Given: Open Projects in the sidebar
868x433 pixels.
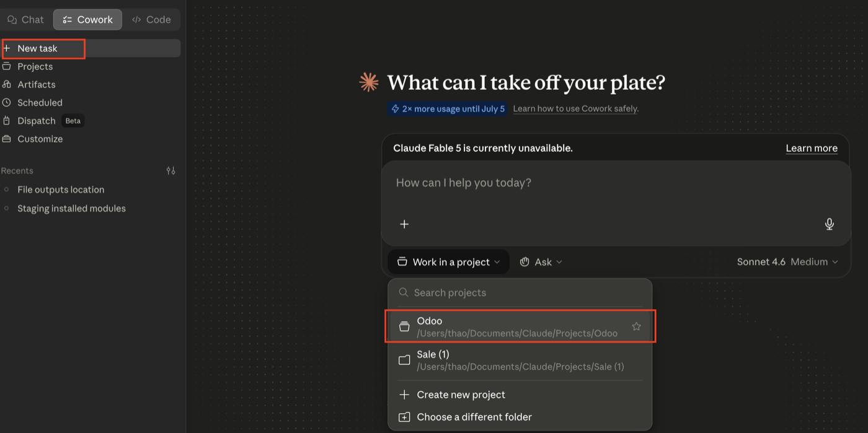Looking at the screenshot, I should 91,66.
